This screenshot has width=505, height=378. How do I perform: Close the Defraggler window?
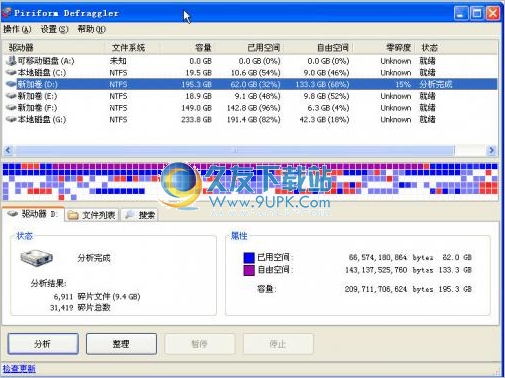pyautogui.click(x=493, y=13)
